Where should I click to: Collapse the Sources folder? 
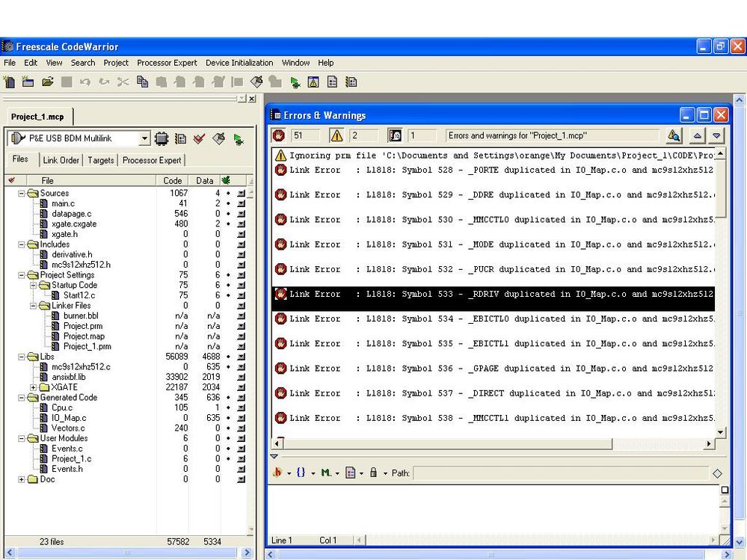point(22,194)
